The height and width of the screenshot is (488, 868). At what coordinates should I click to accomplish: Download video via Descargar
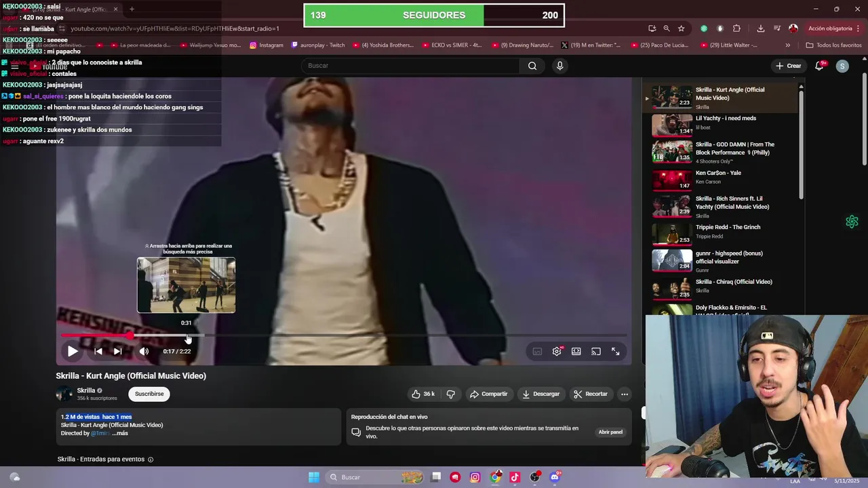click(x=540, y=394)
